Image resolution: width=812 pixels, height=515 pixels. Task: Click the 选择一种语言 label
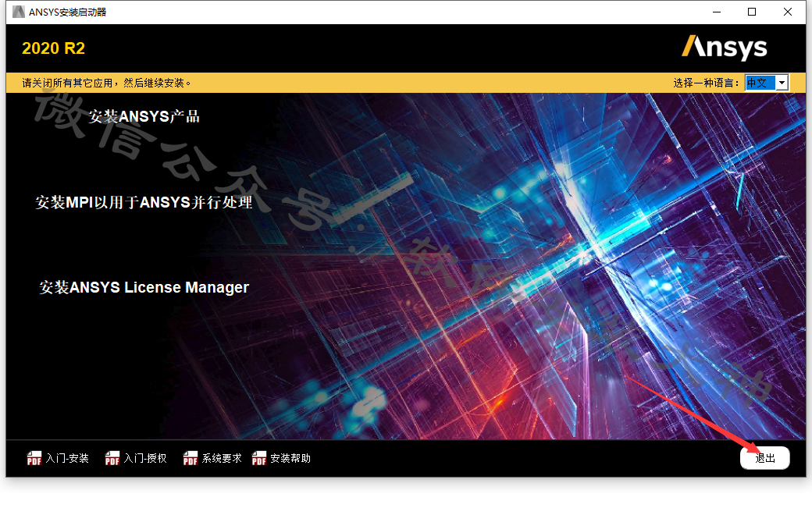tap(707, 83)
